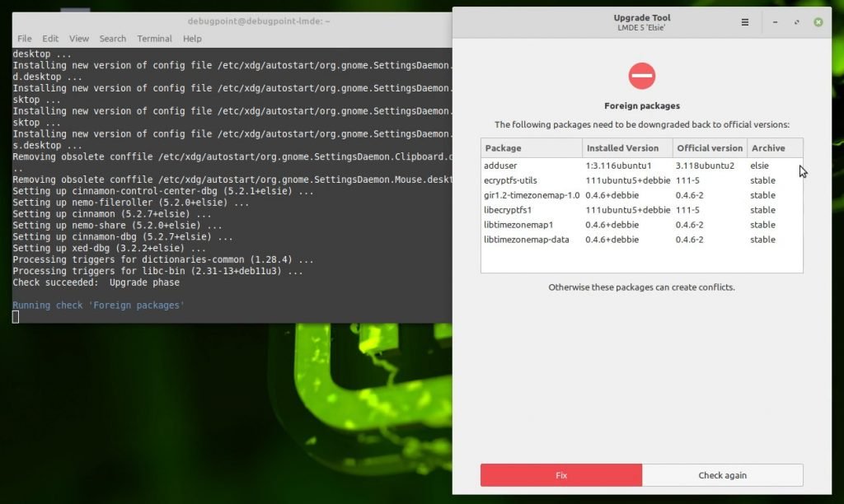Screen dimensions: 844x504
Task: Click the Upgrade Tool restore window icon
Action: 795,22
